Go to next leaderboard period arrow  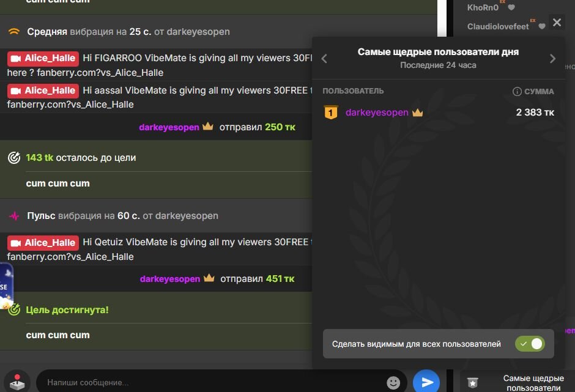[x=552, y=59]
